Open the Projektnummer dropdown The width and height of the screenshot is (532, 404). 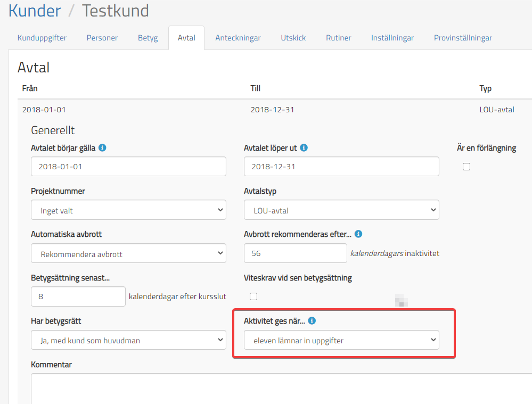click(x=128, y=210)
